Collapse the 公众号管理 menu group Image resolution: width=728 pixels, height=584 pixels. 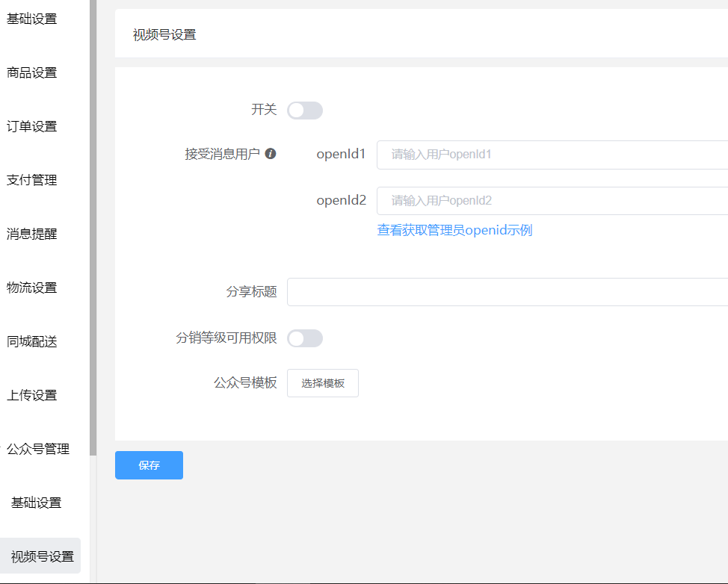coord(38,449)
